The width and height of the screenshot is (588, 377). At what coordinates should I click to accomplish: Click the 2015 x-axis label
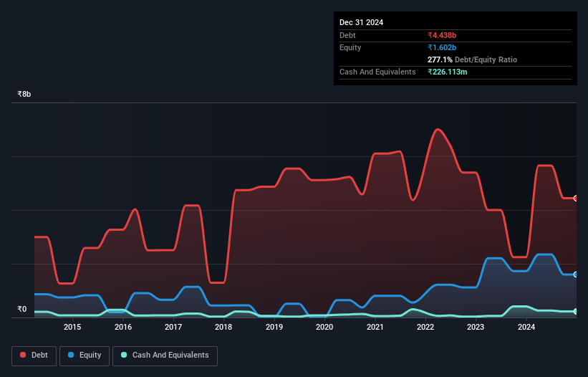[x=72, y=327]
